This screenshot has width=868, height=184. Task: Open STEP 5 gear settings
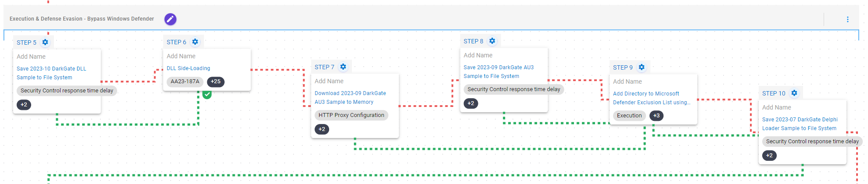[x=45, y=42]
